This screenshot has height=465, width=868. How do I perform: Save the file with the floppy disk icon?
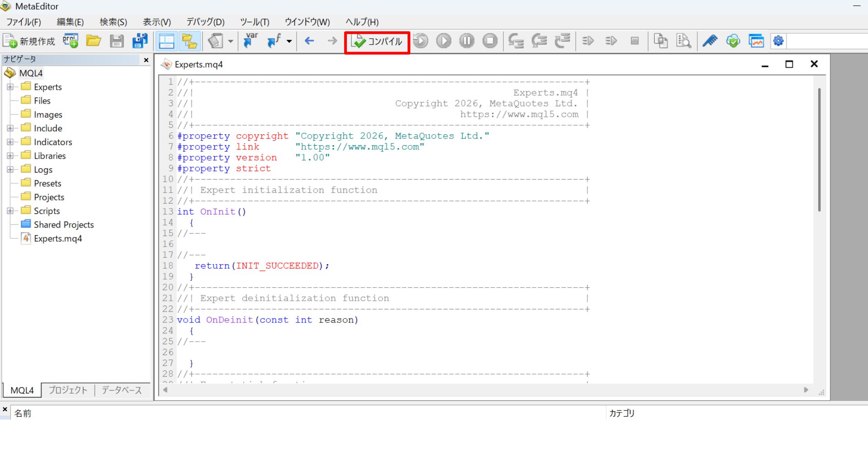click(x=117, y=41)
